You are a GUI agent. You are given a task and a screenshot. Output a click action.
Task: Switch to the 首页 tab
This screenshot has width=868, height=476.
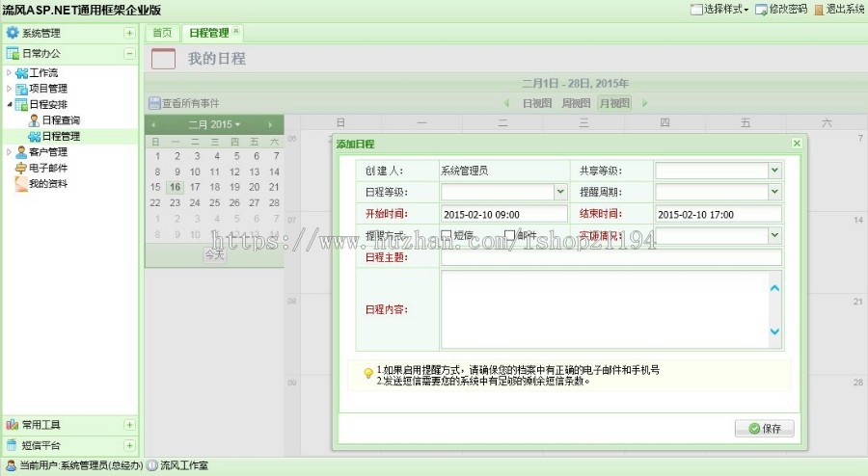click(162, 33)
